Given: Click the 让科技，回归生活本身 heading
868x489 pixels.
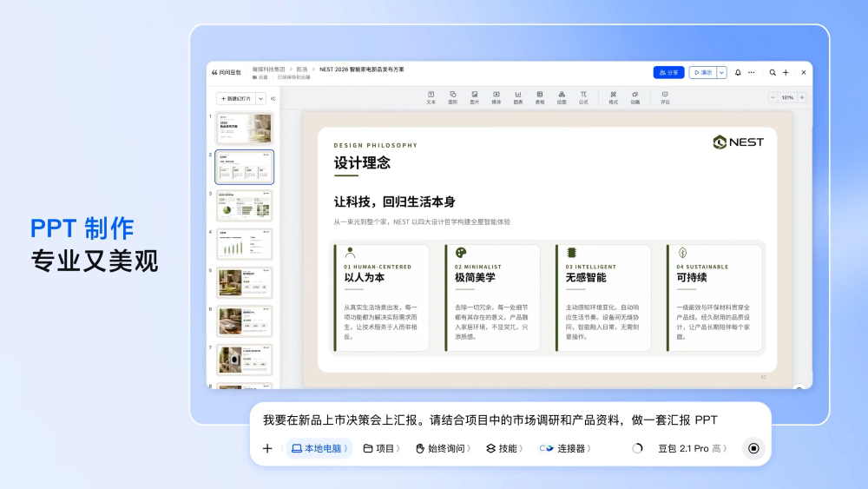Looking at the screenshot, I should 394,202.
